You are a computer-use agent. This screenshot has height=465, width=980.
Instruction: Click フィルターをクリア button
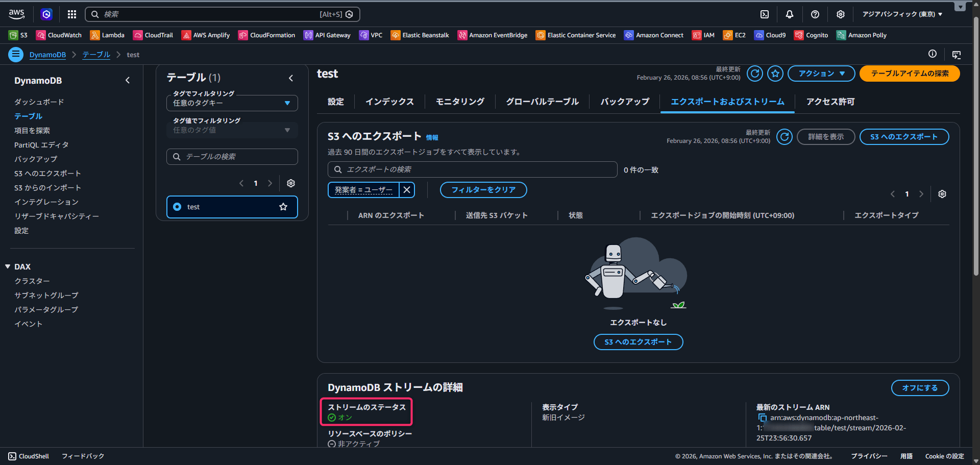483,190
